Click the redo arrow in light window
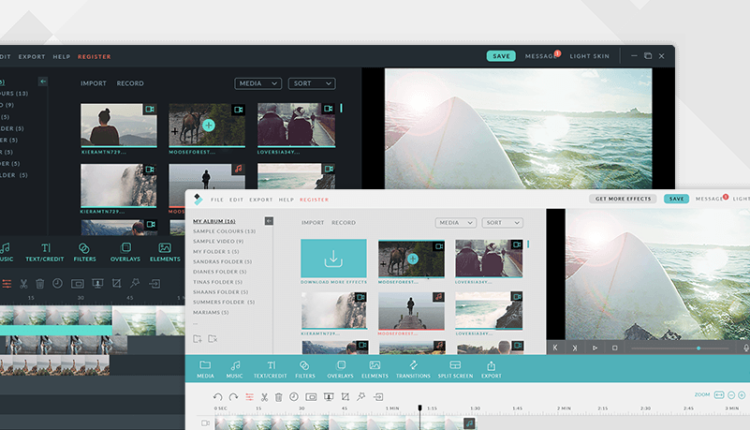The image size is (750, 430). (233, 397)
